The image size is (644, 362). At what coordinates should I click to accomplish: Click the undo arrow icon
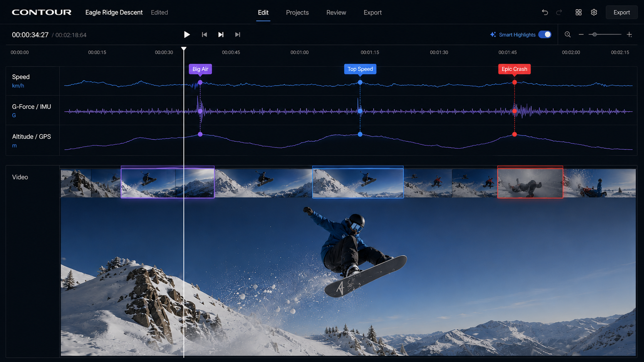[x=545, y=12]
